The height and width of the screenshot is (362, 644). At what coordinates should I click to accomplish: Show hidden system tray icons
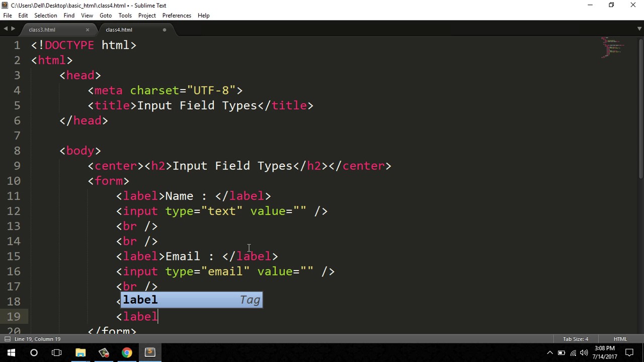click(550, 353)
